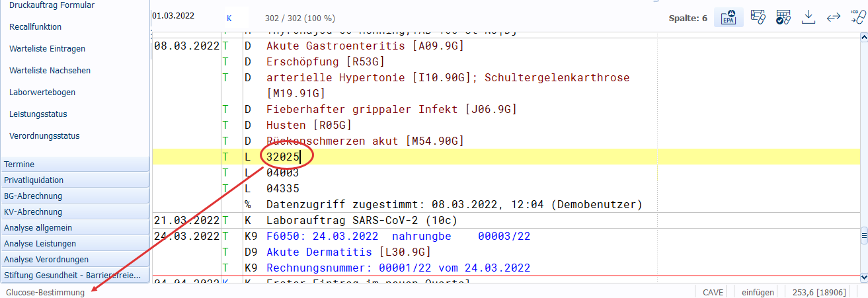Image resolution: width=868 pixels, height=298 pixels.
Task: Open Laborwertebogen
Action: (x=42, y=93)
